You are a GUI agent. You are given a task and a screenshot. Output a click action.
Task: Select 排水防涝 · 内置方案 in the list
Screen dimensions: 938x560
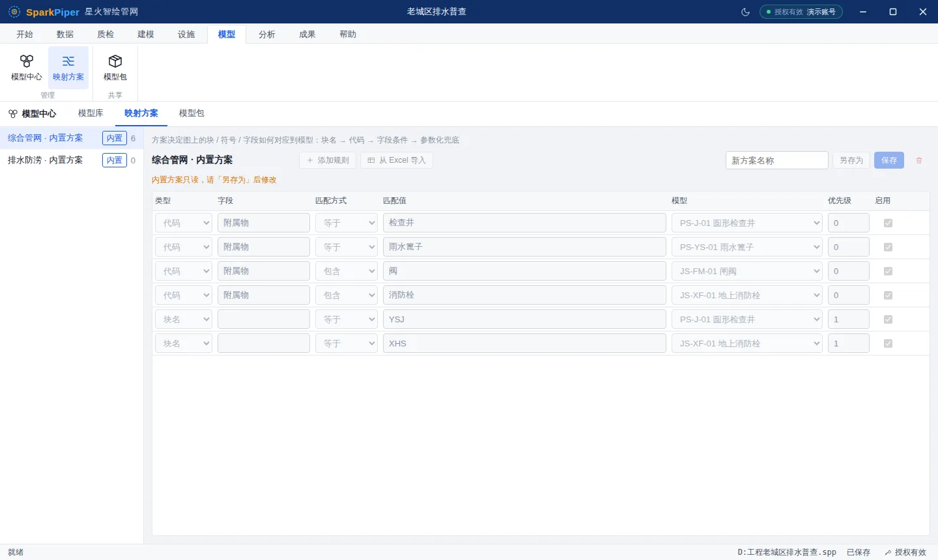click(72, 160)
